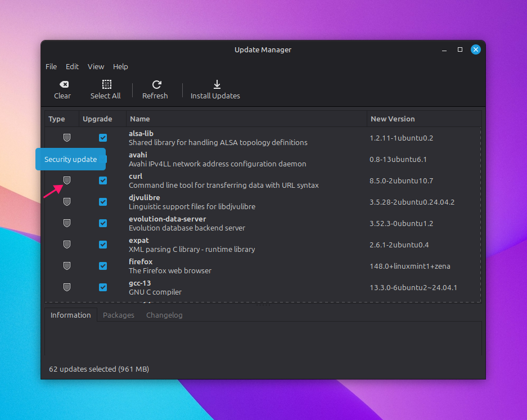Image resolution: width=527 pixels, height=420 pixels.
Task: Click 'Evolution database backend server' description
Action: point(187,228)
